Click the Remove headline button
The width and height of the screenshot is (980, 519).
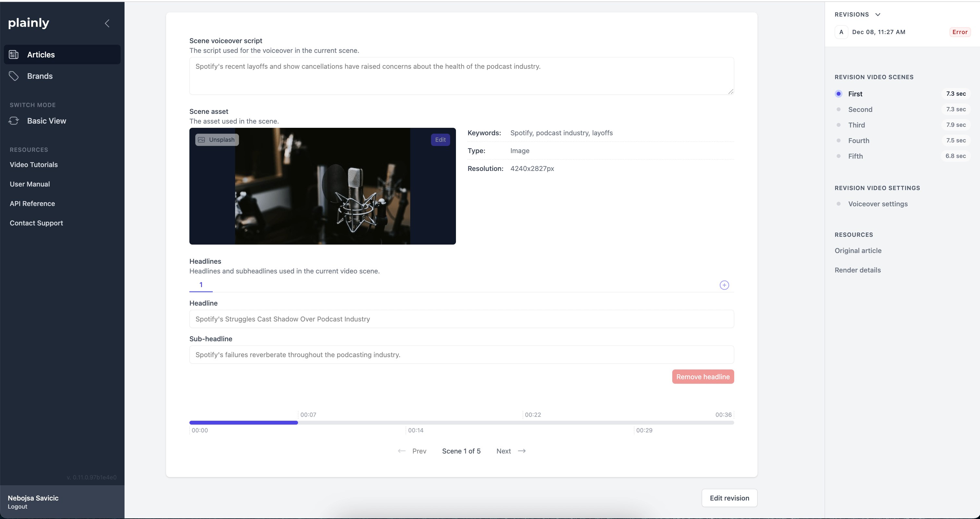[703, 376]
